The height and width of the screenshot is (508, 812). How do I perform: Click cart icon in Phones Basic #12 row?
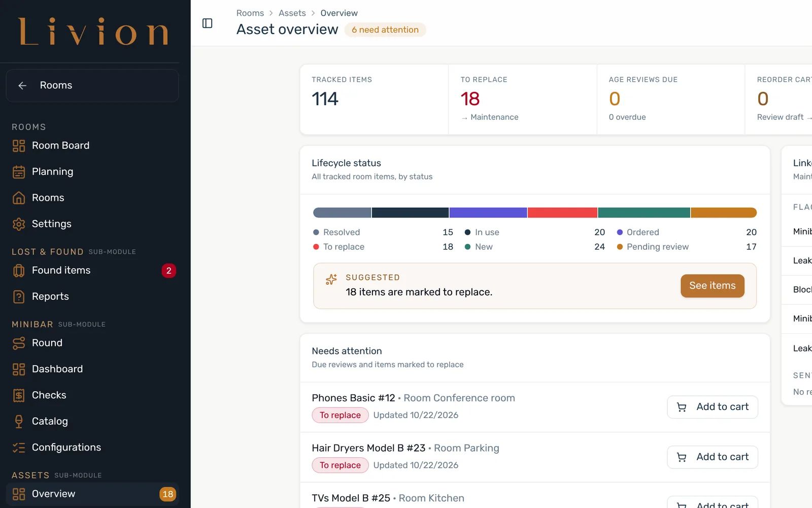click(x=682, y=407)
